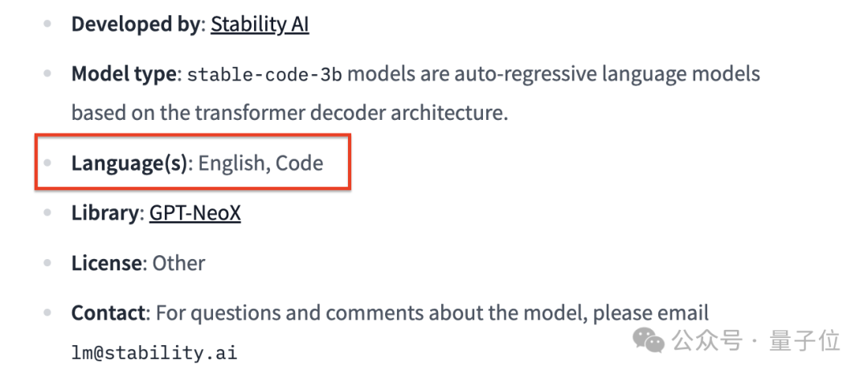Click the 公众号 · 量子位 watermark text
Viewport: 868px width, 375px height.
click(755, 340)
